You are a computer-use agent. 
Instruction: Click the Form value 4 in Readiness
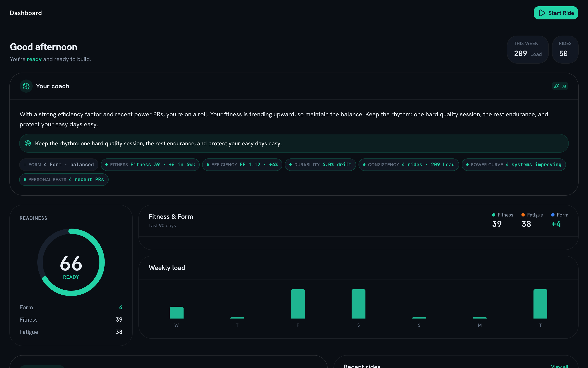click(x=121, y=307)
